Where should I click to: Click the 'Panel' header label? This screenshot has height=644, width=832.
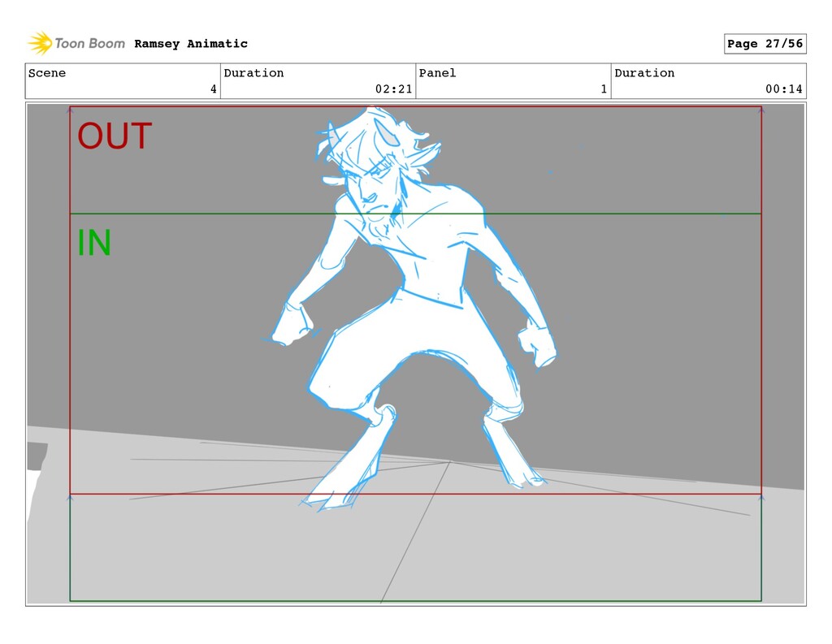coord(437,72)
